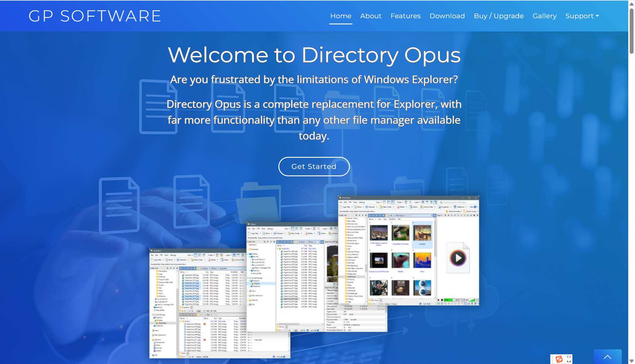Open the Features menu item
Screen dimensions: 635x364
click(x=405, y=16)
